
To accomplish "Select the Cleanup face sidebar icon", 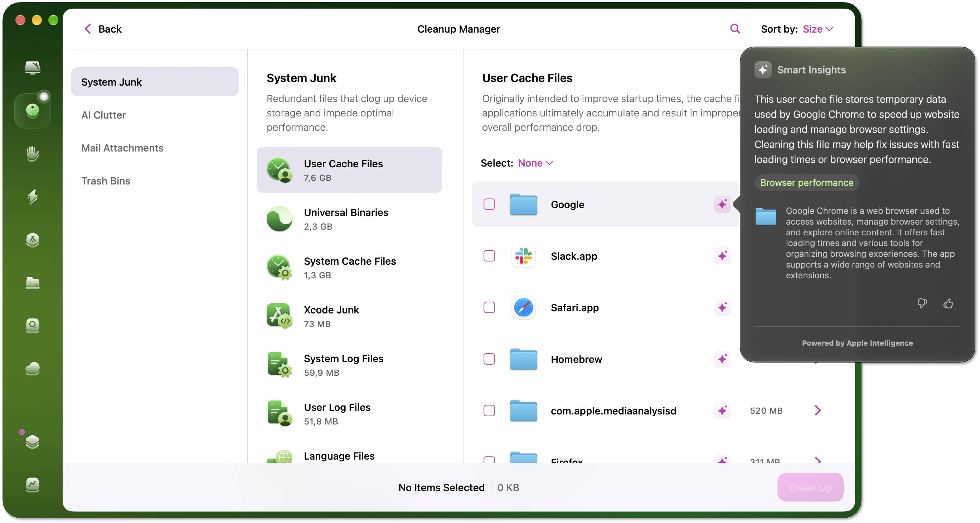I will (x=32, y=111).
